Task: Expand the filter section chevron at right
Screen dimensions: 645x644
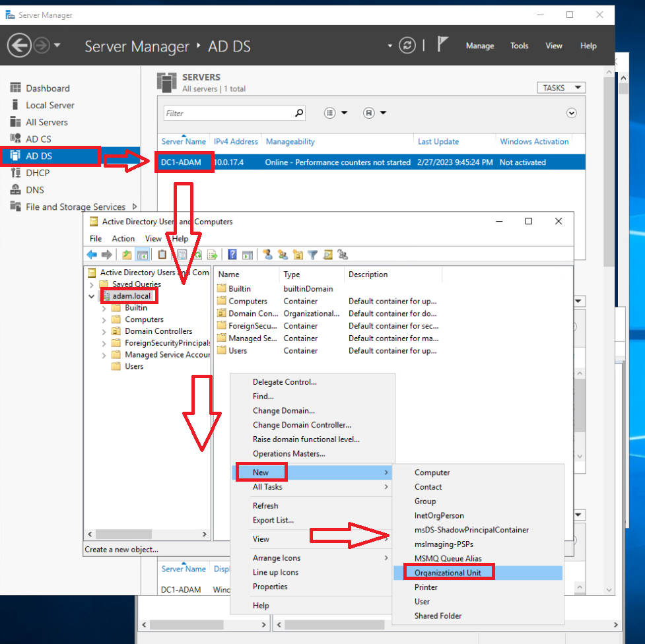Action: [x=571, y=113]
